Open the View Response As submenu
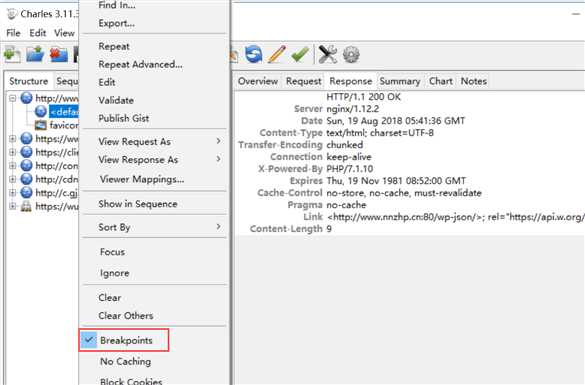Image resolution: width=585 pixels, height=385 pixels. [x=154, y=160]
